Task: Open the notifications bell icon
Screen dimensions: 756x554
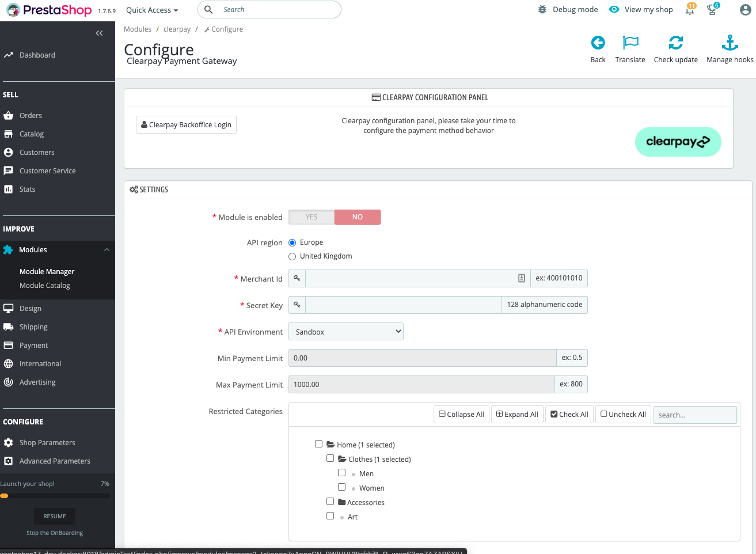Action: pyautogui.click(x=690, y=9)
